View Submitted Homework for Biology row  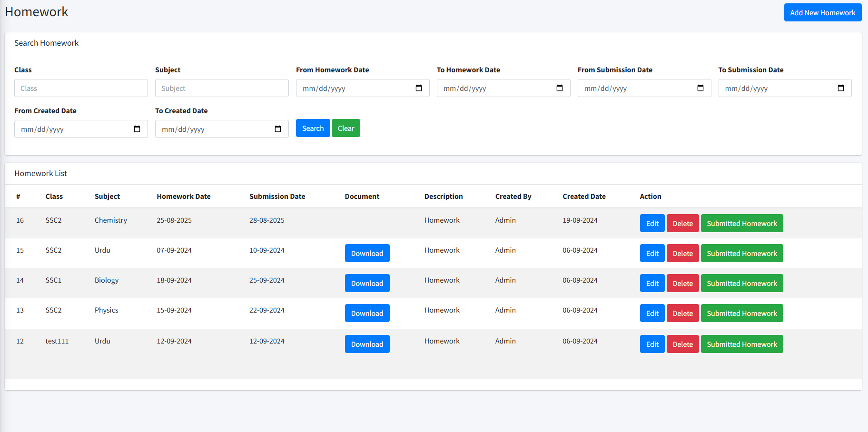pos(741,284)
